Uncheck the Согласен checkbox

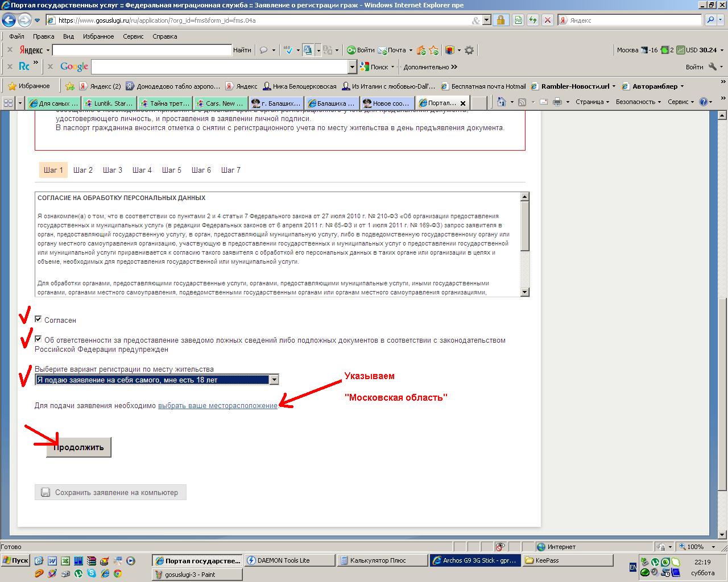coord(38,319)
